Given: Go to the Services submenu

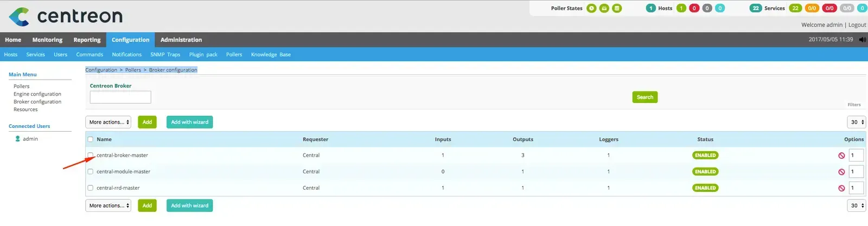Looking at the screenshot, I should (x=36, y=54).
